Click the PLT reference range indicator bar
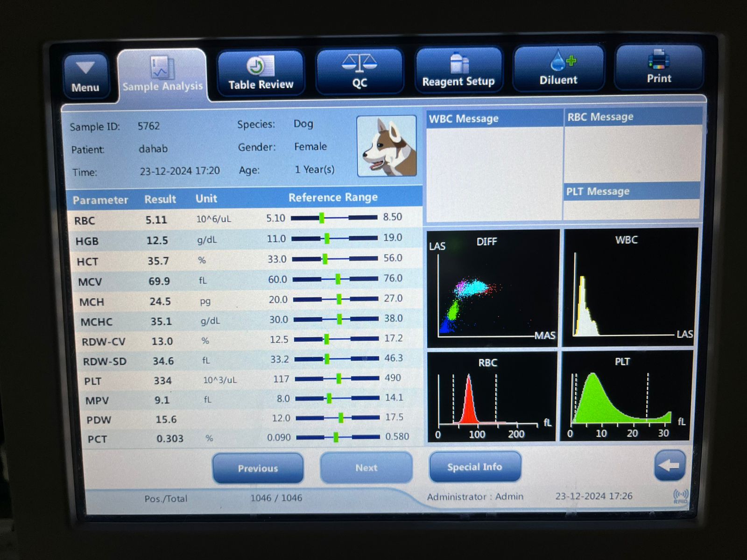Image resolution: width=747 pixels, height=560 pixels. click(x=337, y=378)
